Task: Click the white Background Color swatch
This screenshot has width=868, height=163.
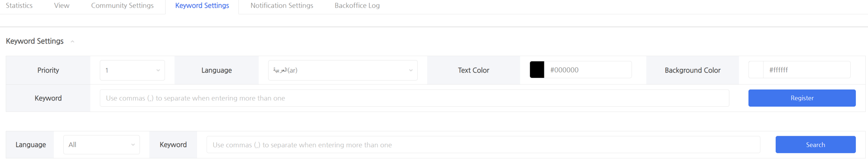Action: tap(756, 70)
